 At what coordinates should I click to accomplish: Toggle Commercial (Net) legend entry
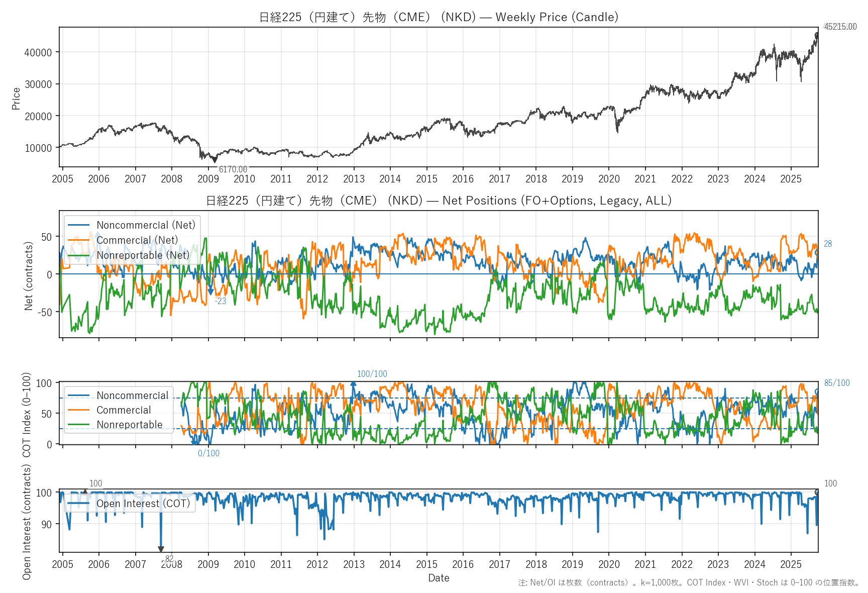point(137,240)
